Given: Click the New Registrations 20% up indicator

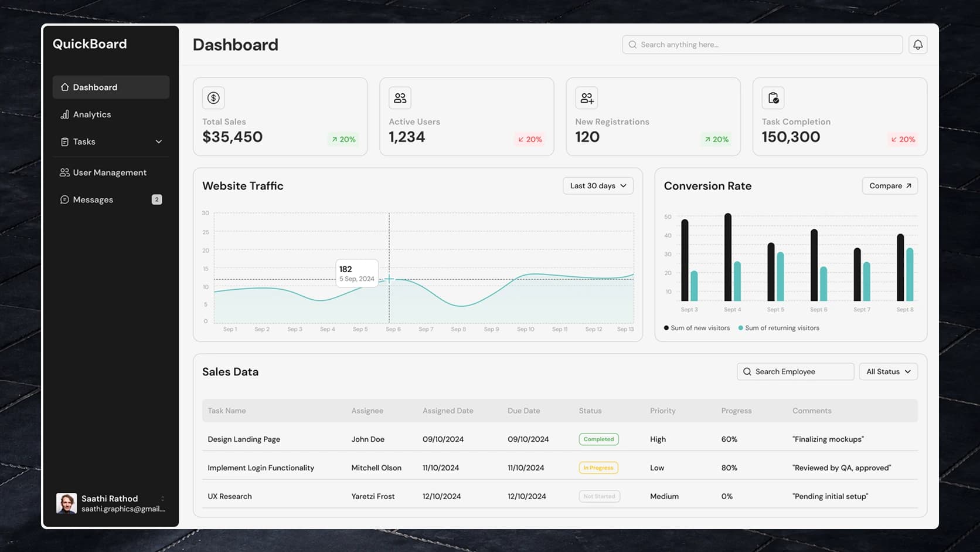Looking at the screenshot, I should (716, 139).
